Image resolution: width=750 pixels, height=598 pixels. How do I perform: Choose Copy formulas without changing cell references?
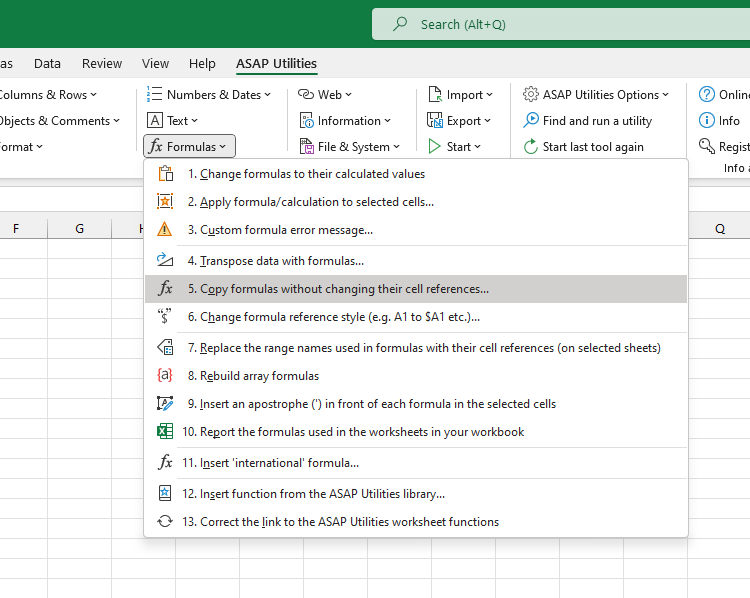pyautogui.click(x=416, y=288)
